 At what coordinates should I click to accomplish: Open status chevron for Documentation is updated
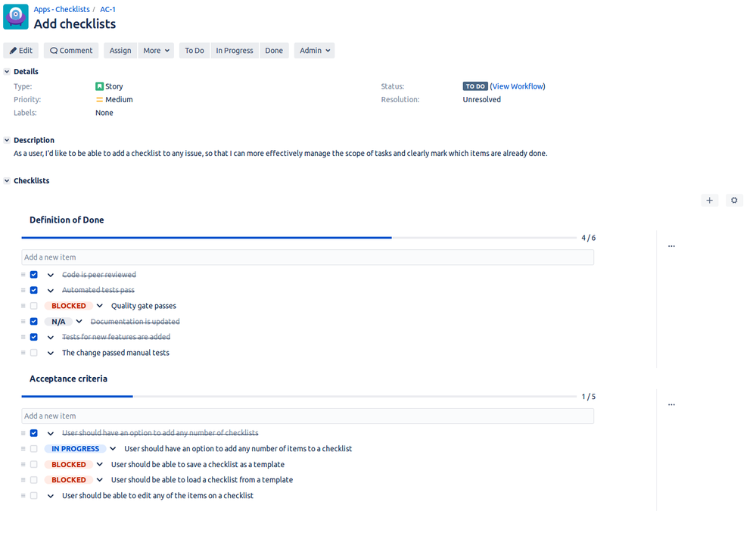[79, 321]
